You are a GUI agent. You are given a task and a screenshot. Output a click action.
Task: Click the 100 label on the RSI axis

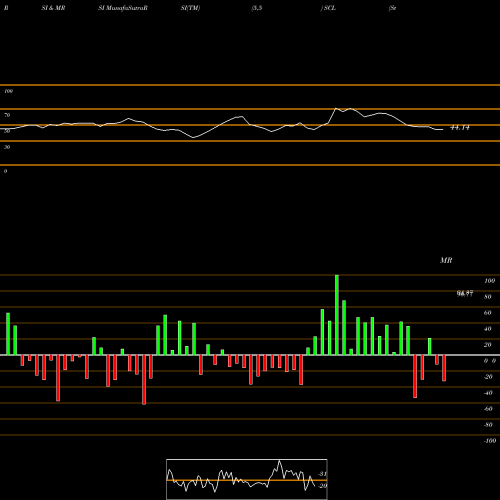point(9,91)
